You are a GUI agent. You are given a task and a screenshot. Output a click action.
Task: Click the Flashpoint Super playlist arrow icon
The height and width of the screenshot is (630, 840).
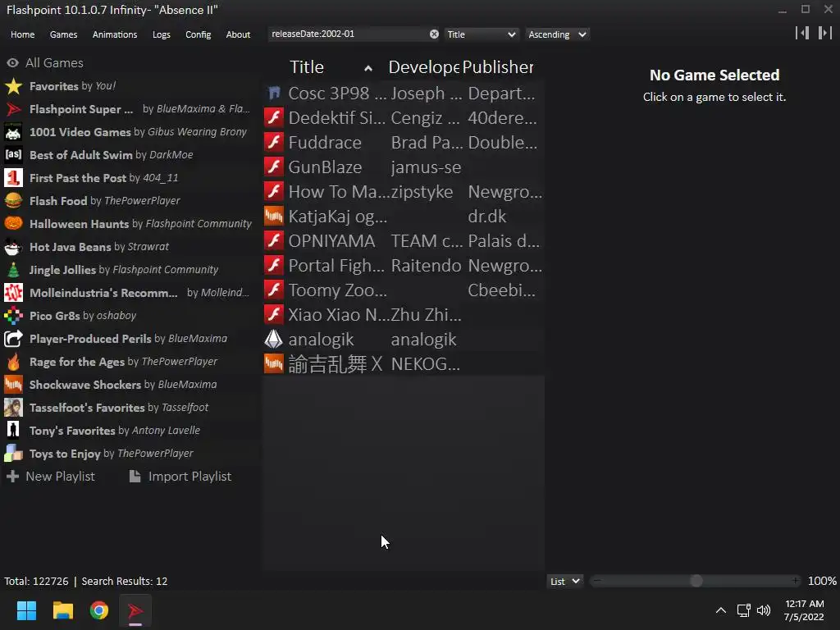coord(13,109)
